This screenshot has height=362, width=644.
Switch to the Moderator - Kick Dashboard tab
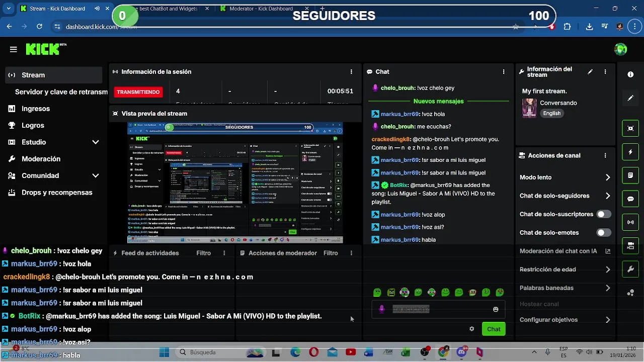pyautogui.click(x=261, y=9)
